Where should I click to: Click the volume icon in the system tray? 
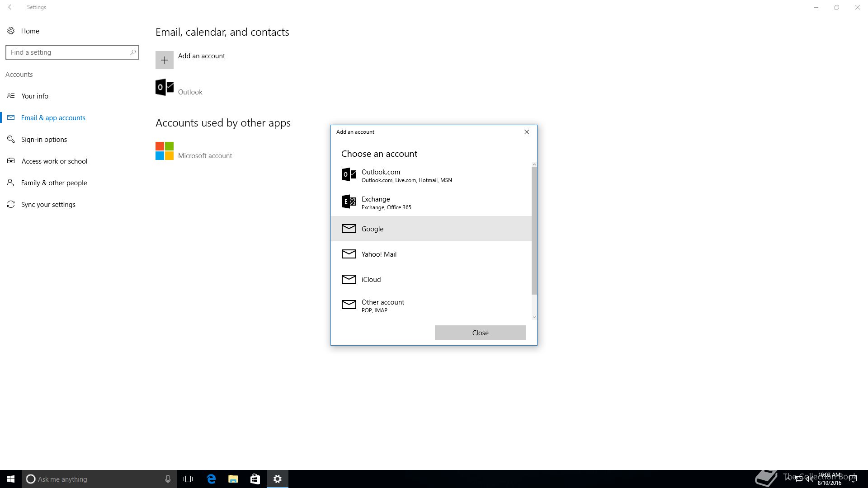coord(809,479)
